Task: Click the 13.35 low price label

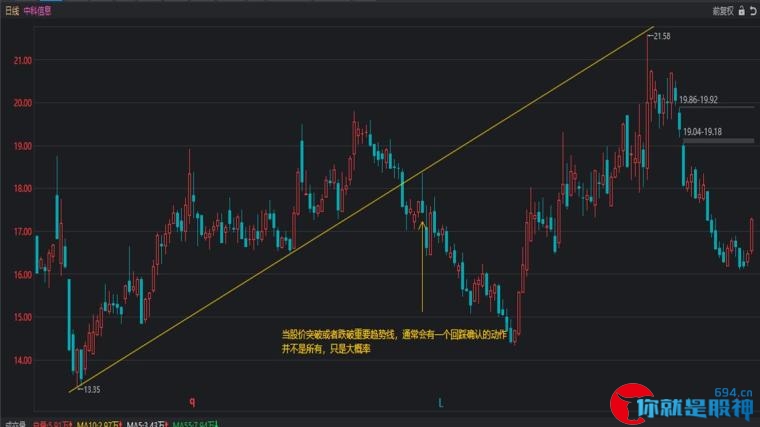Action: click(92, 389)
